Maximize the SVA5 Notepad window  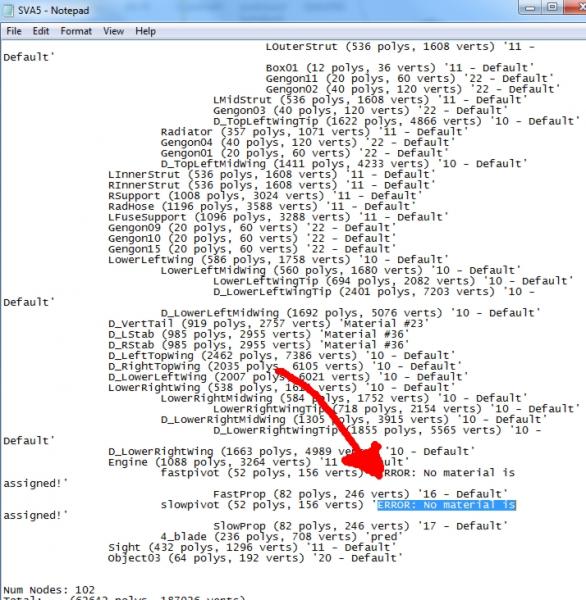(552, 7)
